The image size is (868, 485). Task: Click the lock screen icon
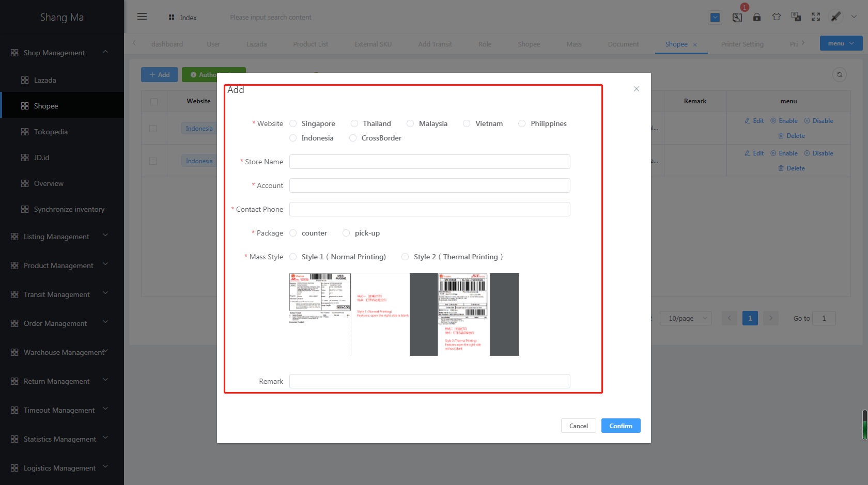coord(757,17)
